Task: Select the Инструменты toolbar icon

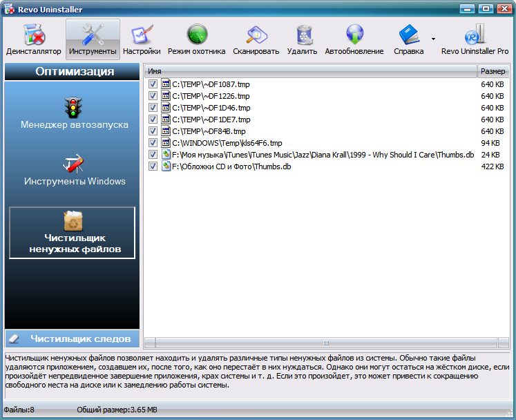Action: 93,39
